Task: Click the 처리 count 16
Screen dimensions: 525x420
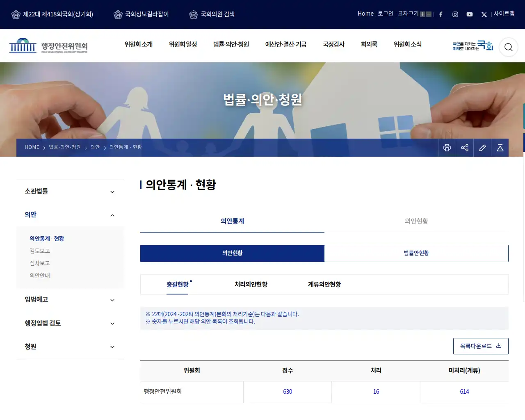Action: (376, 392)
